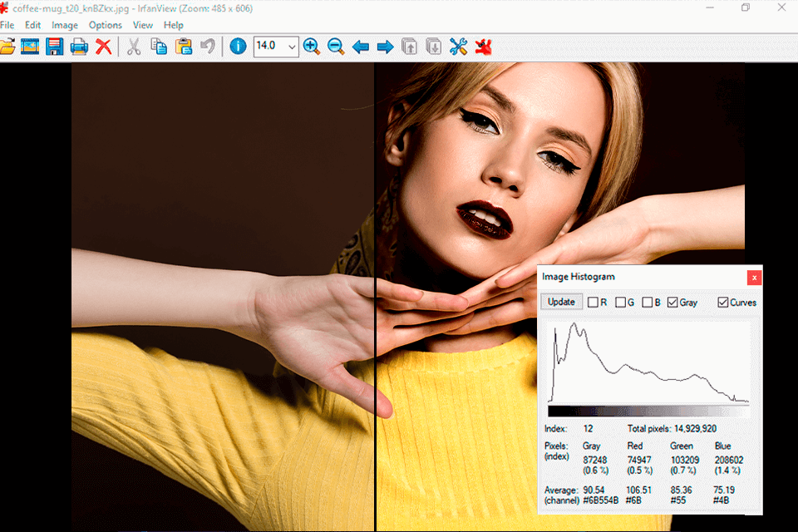
Task: Click the Zoom In magnifier icon
Action: tap(312, 47)
